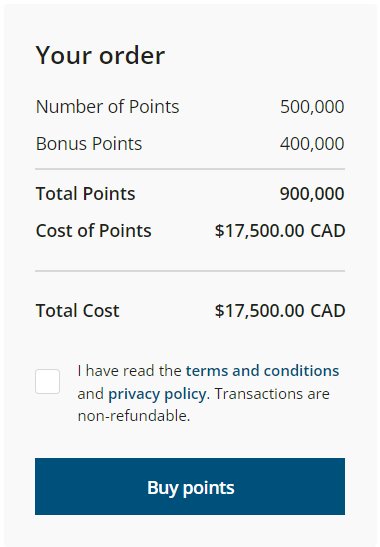The height and width of the screenshot is (547, 380).
Task: Open the terms and conditions link
Action: point(262,370)
